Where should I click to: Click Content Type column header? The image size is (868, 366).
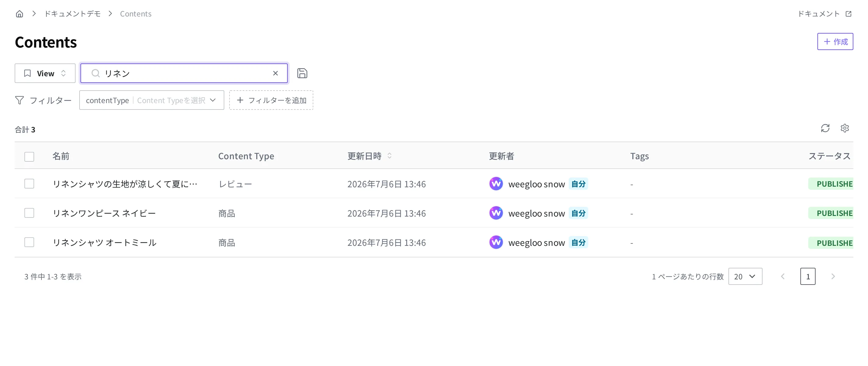tap(246, 156)
